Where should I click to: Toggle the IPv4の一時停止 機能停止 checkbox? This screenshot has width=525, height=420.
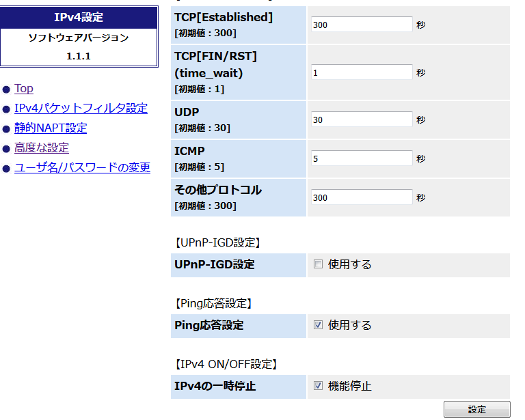318,386
